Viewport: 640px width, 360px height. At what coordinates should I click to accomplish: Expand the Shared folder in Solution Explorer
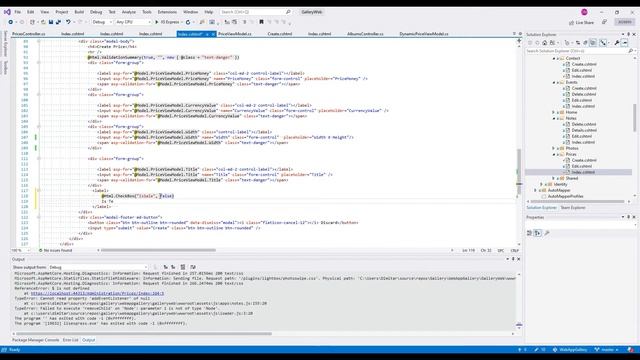coord(554,178)
